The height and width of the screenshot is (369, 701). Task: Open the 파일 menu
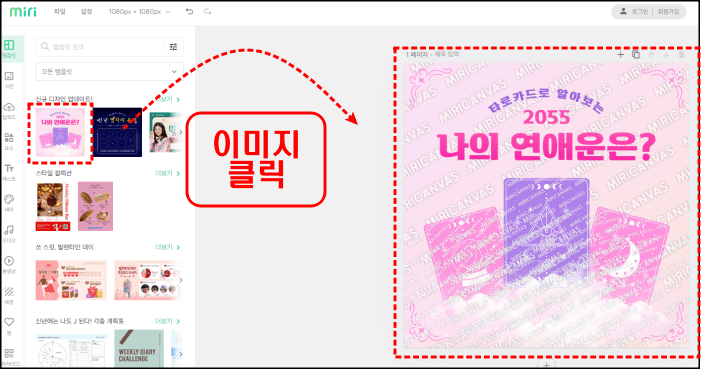[x=59, y=12]
